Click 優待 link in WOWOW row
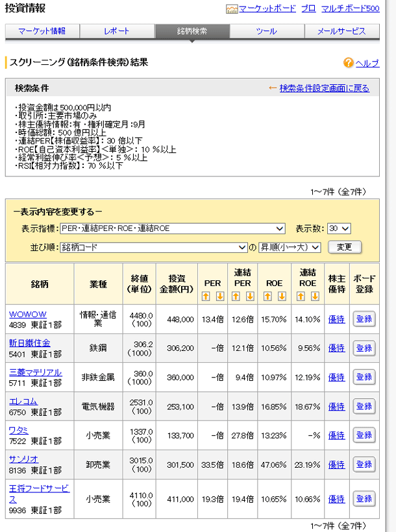 tap(336, 319)
